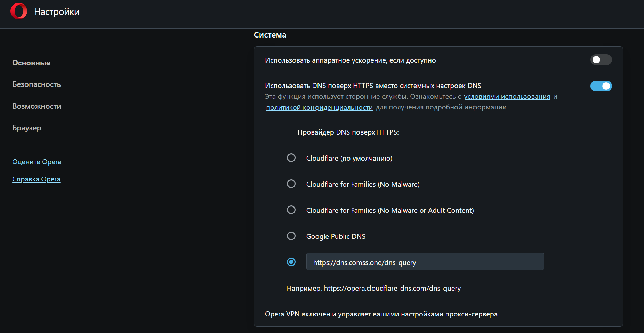The height and width of the screenshot is (333, 644).
Task: Open the Безопасность settings section
Action: tap(37, 84)
